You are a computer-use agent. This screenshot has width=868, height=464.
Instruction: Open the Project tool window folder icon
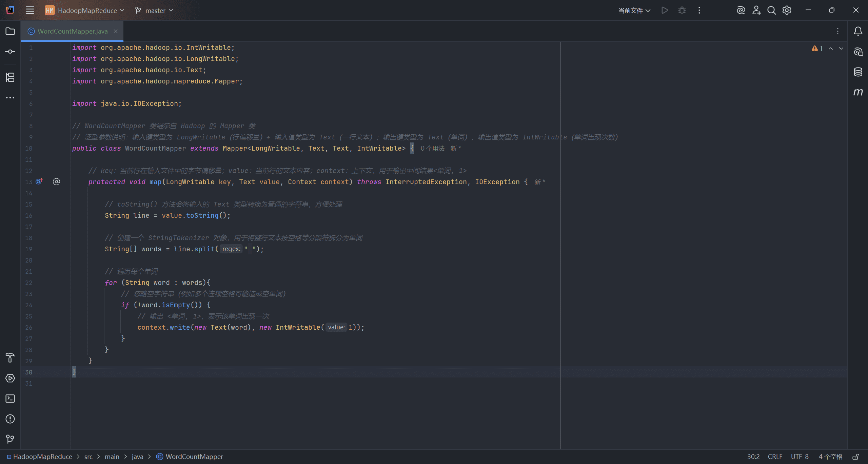point(10,31)
